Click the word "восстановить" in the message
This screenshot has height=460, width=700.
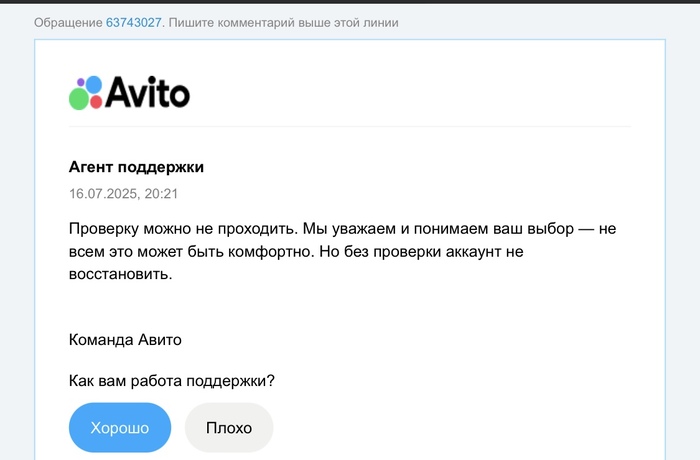point(119,275)
